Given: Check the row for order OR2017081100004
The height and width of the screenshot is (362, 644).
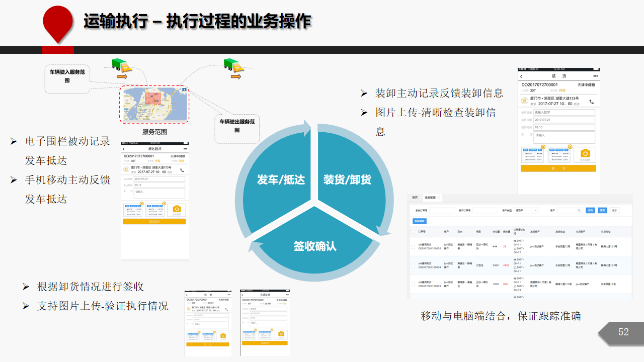Looking at the screenshot, I should [414, 265].
